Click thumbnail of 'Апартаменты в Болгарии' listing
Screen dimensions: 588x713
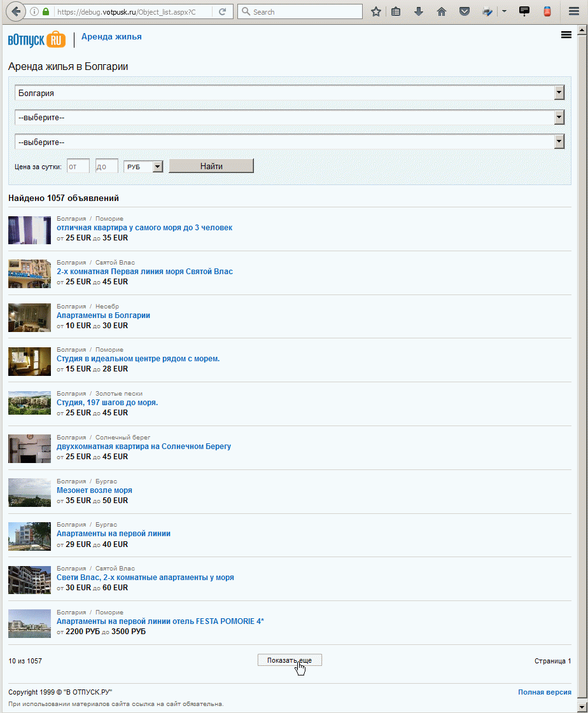pyautogui.click(x=29, y=317)
